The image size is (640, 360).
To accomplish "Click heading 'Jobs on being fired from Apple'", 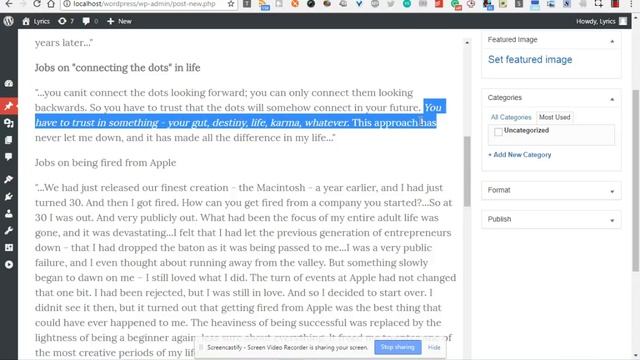I will point(105,162).
